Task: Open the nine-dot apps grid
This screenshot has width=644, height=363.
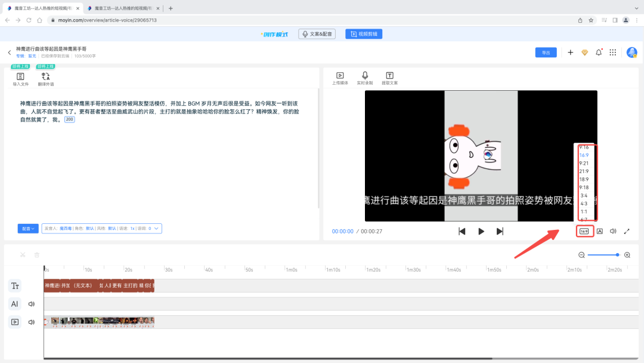Action: point(613,52)
